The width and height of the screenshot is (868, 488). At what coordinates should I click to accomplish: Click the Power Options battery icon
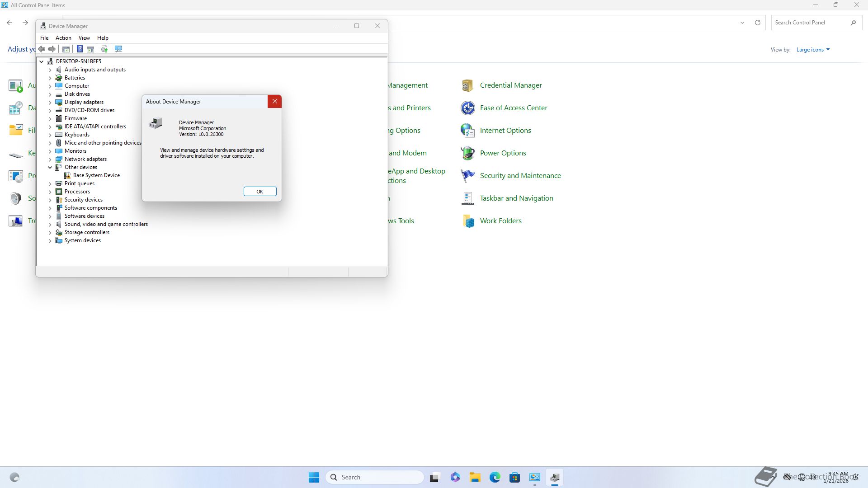[467, 153]
